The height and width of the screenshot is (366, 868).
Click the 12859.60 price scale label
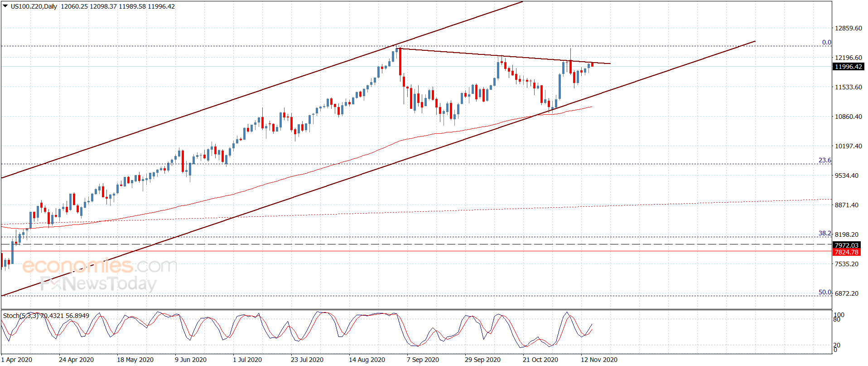[x=849, y=28]
